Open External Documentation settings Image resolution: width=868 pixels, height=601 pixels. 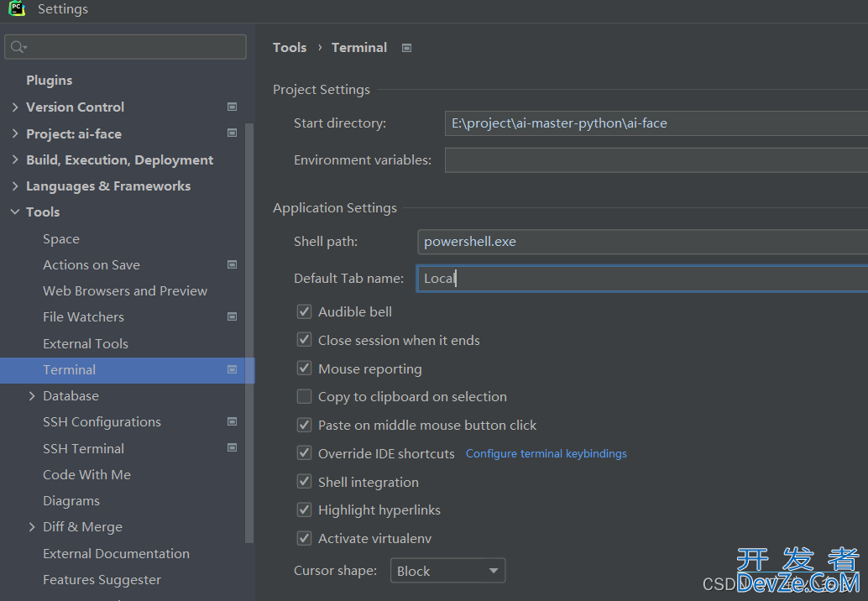tap(116, 553)
